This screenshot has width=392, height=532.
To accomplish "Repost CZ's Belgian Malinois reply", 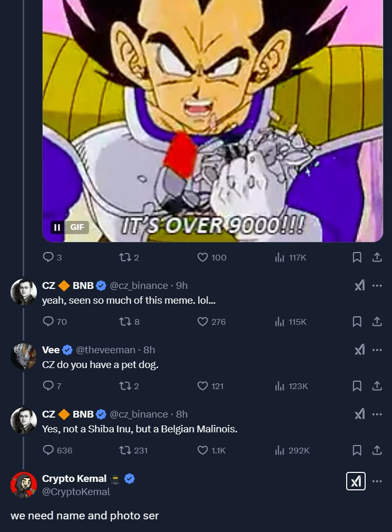I will coord(125,450).
